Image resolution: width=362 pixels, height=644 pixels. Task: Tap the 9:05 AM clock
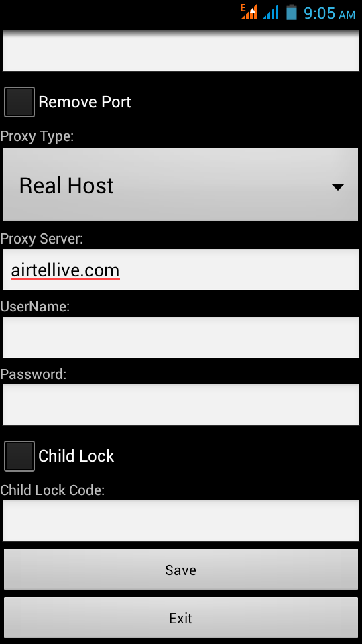[329, 13]
